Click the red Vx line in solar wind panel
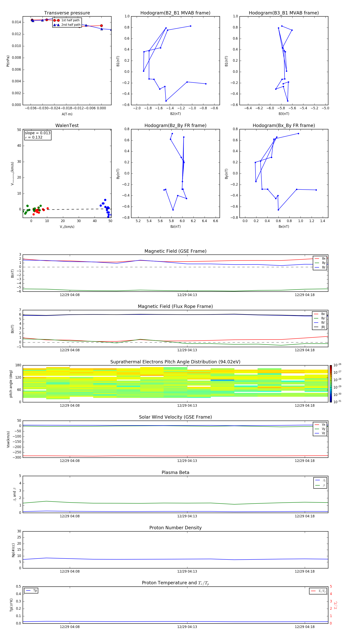 [x=175, y=456]
